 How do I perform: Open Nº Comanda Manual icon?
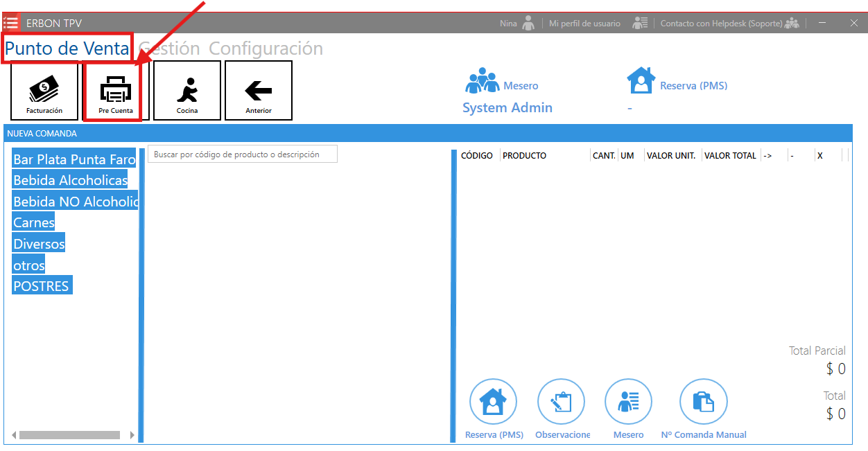703,402
